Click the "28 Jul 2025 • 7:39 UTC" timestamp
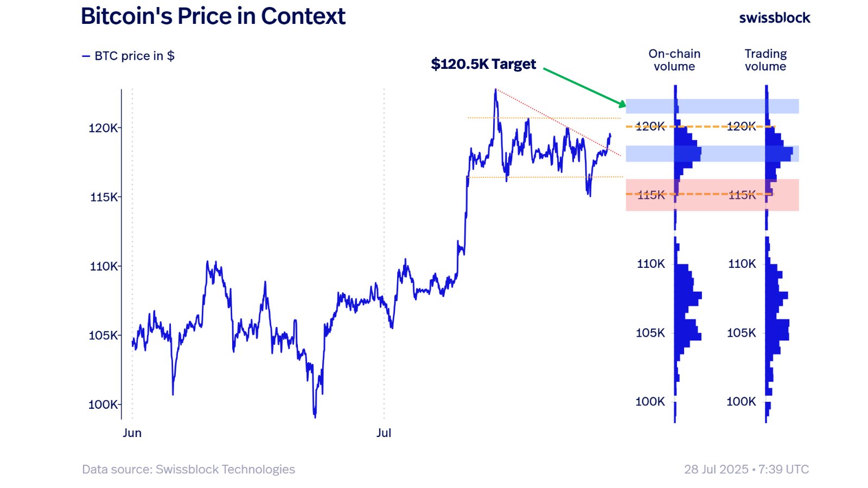This screenshot has height=488, width=868. click(746, 470)
